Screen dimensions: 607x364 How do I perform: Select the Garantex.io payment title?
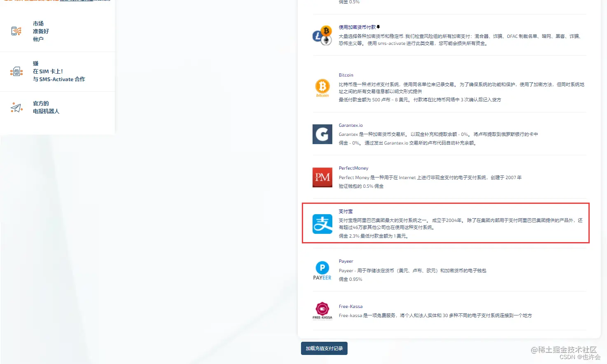351,125
